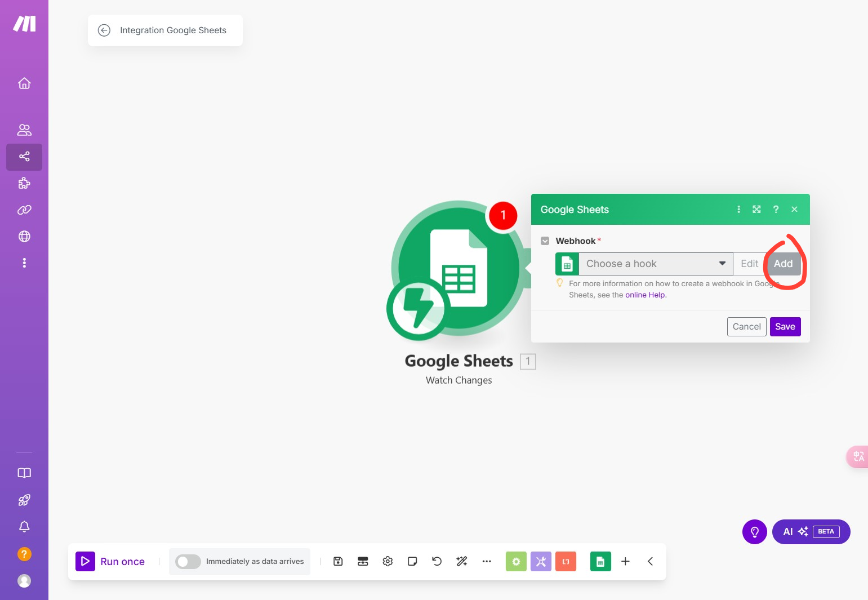Expand the Google Sheets dialog fullscreen

point(756,210)
